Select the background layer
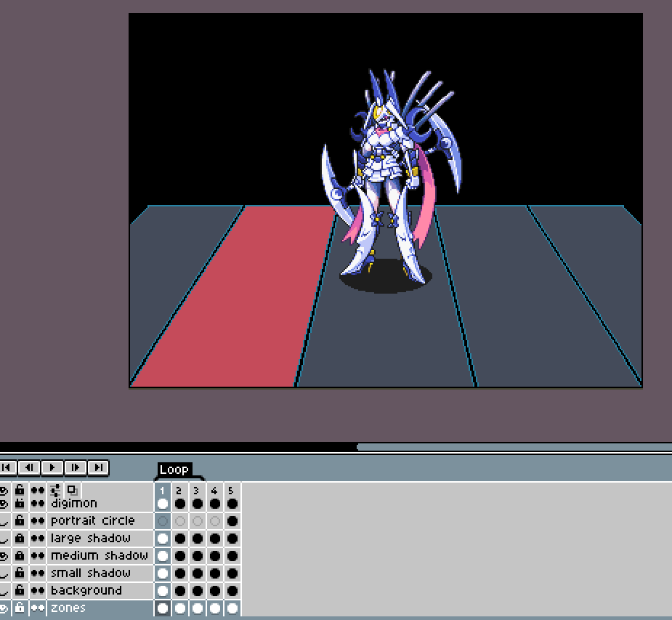Image resolution: width=672 pixels, height=620 pixels. click(x=100, y=591)
